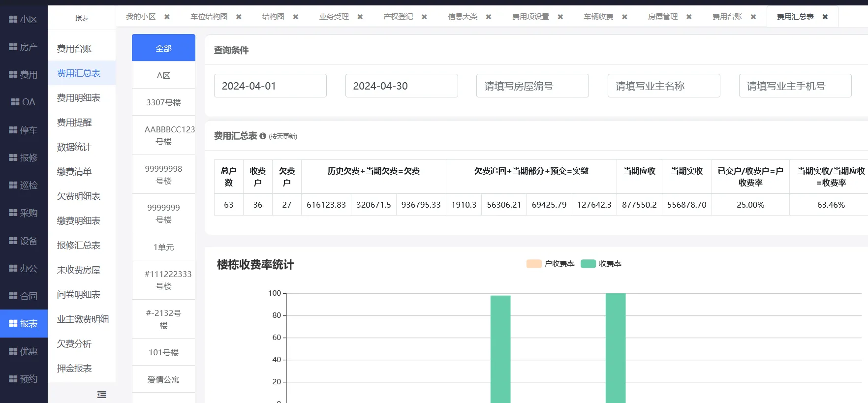Click the 请填写房屋编号 input field
Image resolution: width=868 pixels, height=403 pixels.
point(532,86)
